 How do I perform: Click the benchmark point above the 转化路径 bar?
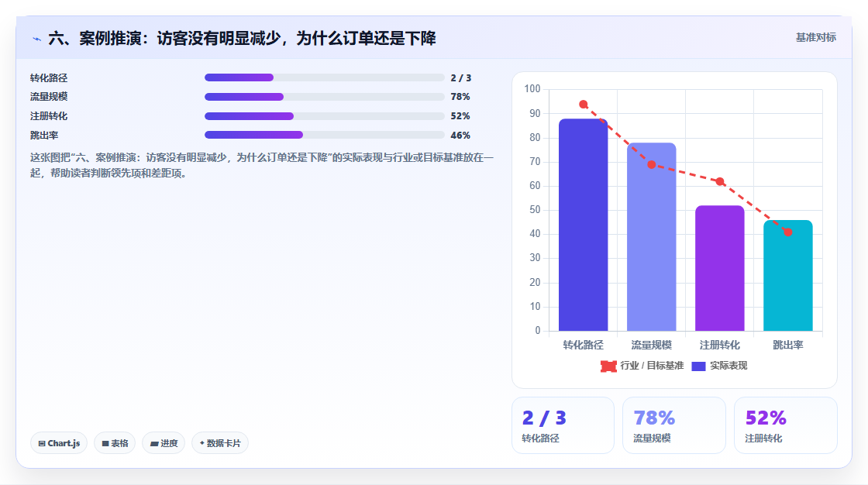tap(584, 104)
